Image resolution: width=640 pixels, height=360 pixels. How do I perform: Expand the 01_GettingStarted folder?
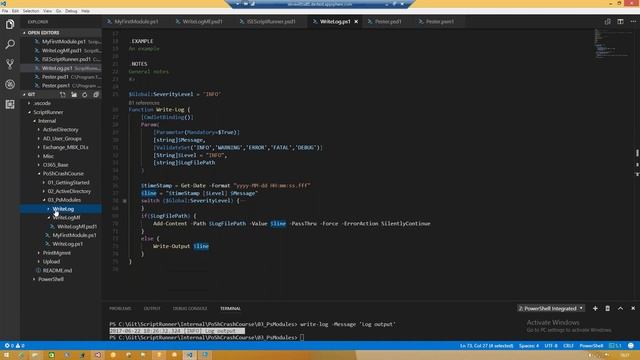pyautogui.click(x=68, y=182)
